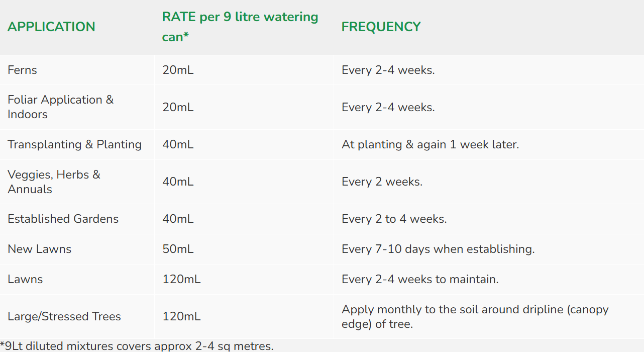Select "Every 2-4 weeks to maintain." cell
The height and width of the screenshot is (352, 644).
pyautogui.click(x=420, y=279)
